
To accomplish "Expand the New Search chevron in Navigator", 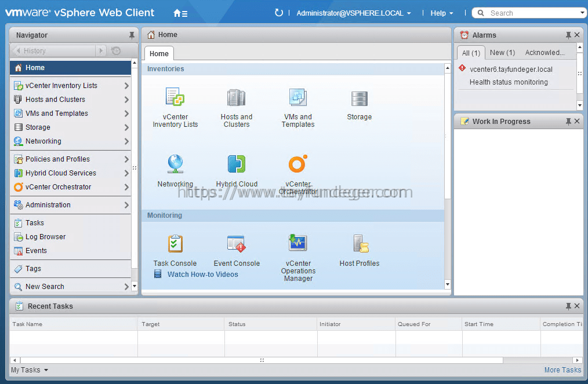I will point(126,287).
